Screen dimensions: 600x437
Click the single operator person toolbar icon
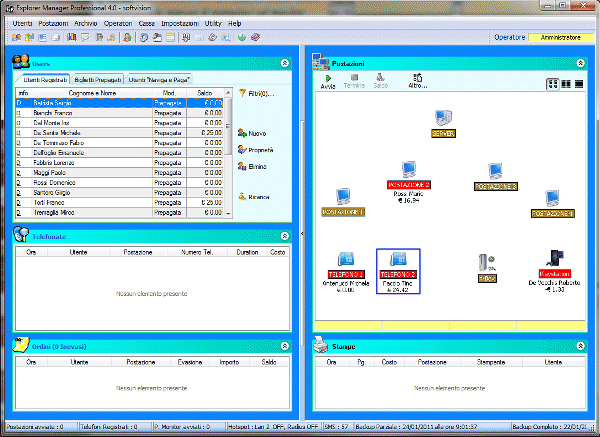coord(127,38)
